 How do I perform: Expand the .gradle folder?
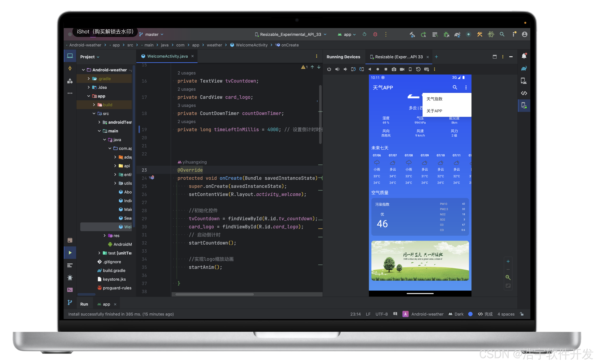(88, 79)
